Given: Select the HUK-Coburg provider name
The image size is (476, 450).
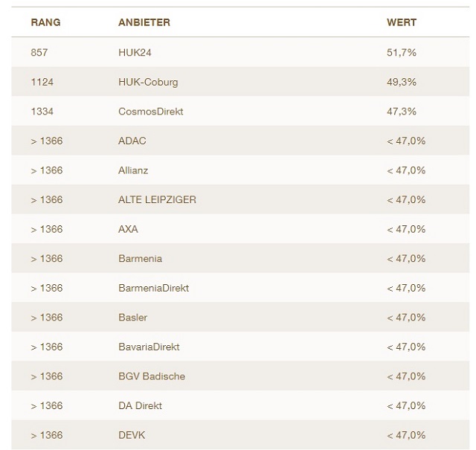Looking at the screenshot, I should (148, 82).
